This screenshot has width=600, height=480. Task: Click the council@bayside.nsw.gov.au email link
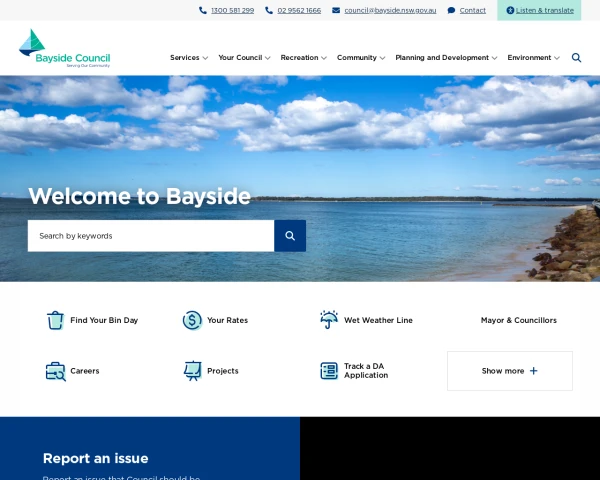pyautogui.click(x=389, y=10)
